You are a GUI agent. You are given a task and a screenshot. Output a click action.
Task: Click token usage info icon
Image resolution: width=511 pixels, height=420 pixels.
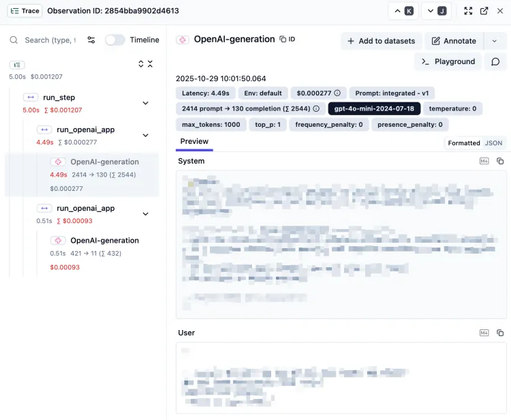pyautogui.click(x=316, y=108)
